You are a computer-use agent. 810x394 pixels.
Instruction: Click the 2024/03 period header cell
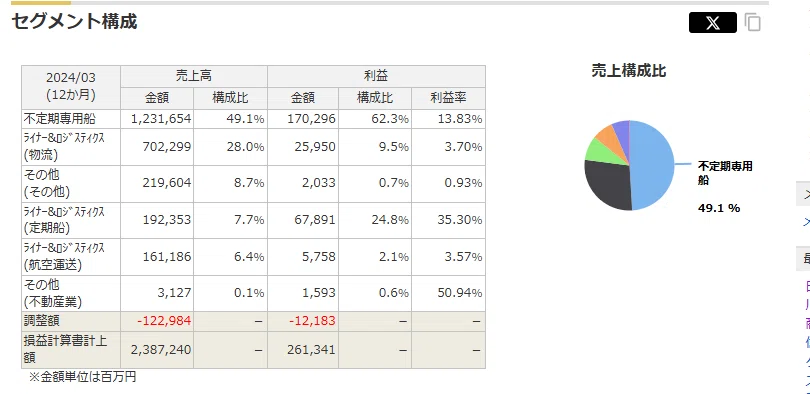click(x=71, y=87)
